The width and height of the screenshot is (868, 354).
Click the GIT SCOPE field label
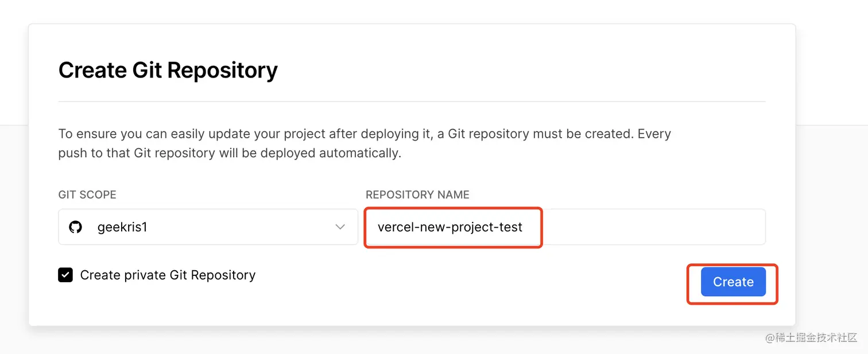[x=87, y=194]
